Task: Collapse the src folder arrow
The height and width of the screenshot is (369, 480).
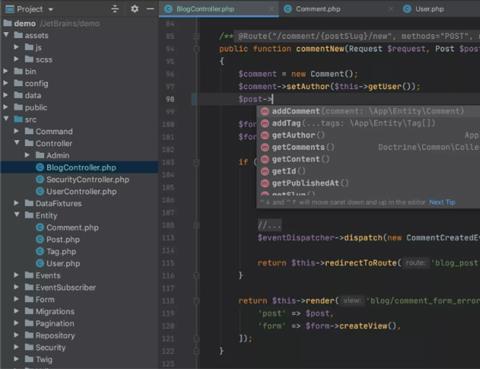Action: click(6, 119)
